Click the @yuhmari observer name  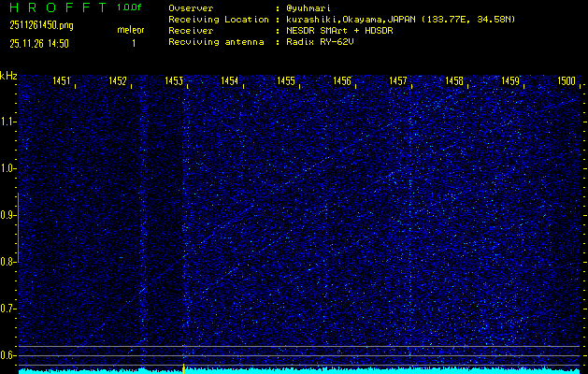(312, 7)
